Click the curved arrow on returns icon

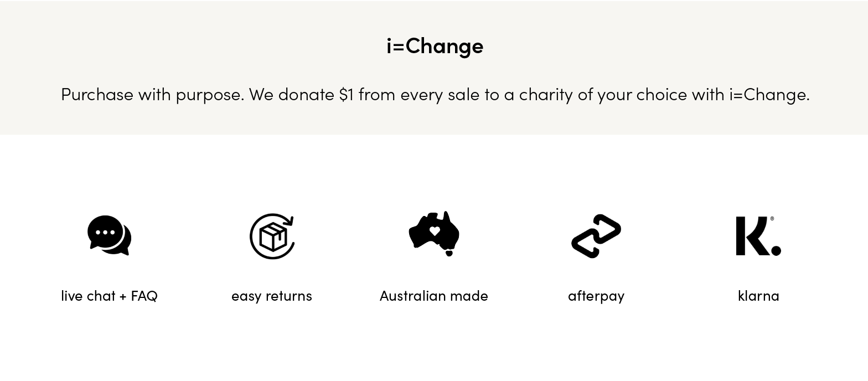click(288, 220)
